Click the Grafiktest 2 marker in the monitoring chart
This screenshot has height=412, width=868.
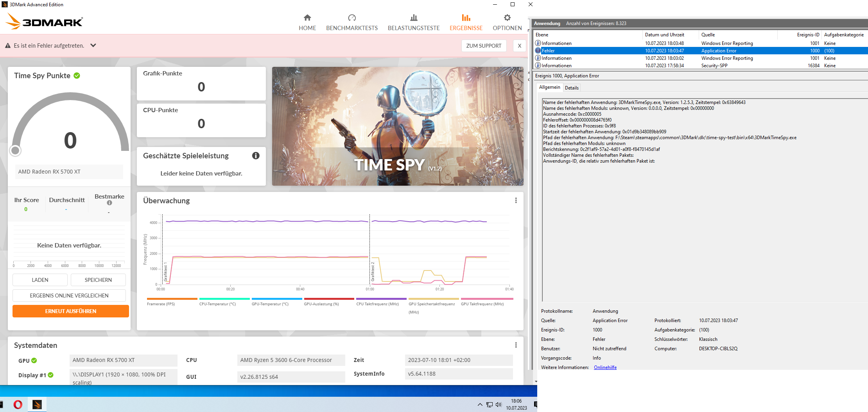(x=373, y=272)
